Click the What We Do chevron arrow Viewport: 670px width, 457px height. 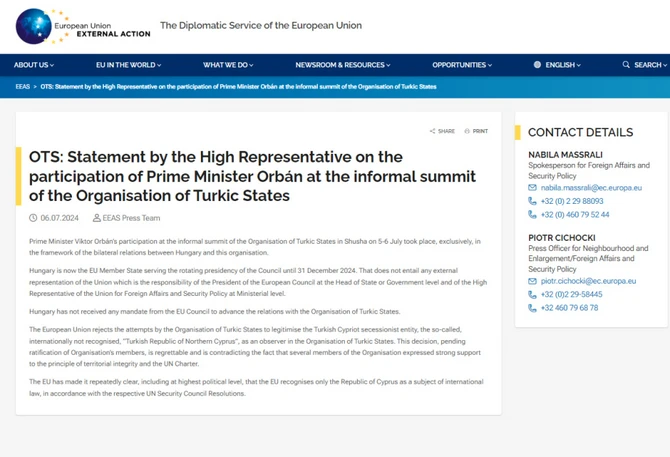click(251, 65)
